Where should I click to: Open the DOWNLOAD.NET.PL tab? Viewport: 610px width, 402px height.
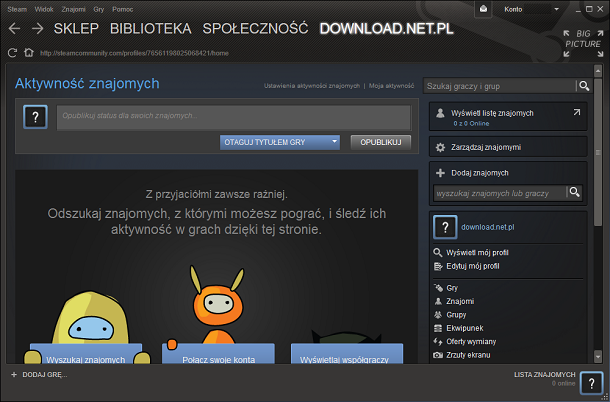point(387,28)
